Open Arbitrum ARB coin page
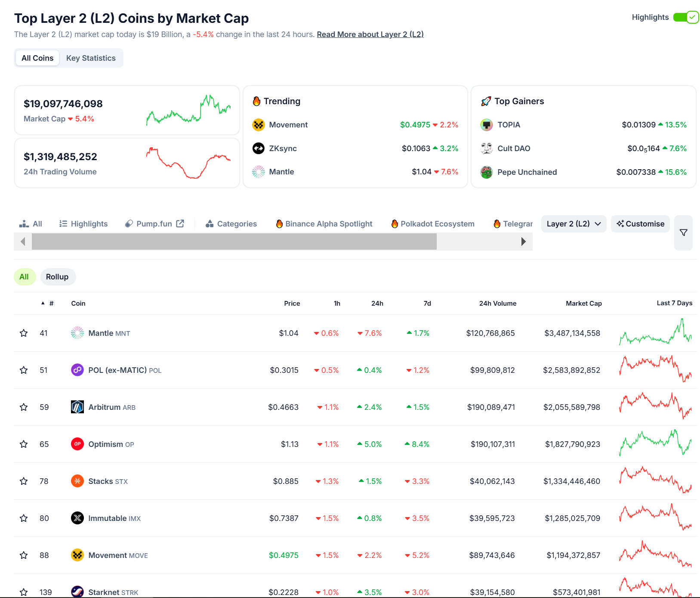Screen dimensions: 700x598 (112, 407)
